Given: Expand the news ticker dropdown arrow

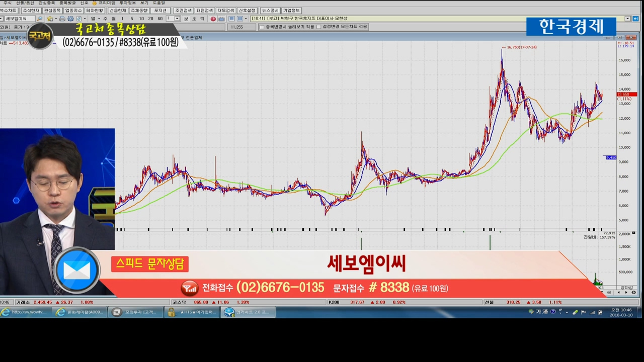Looking at the screenshot, I should [x=628, y=19].
